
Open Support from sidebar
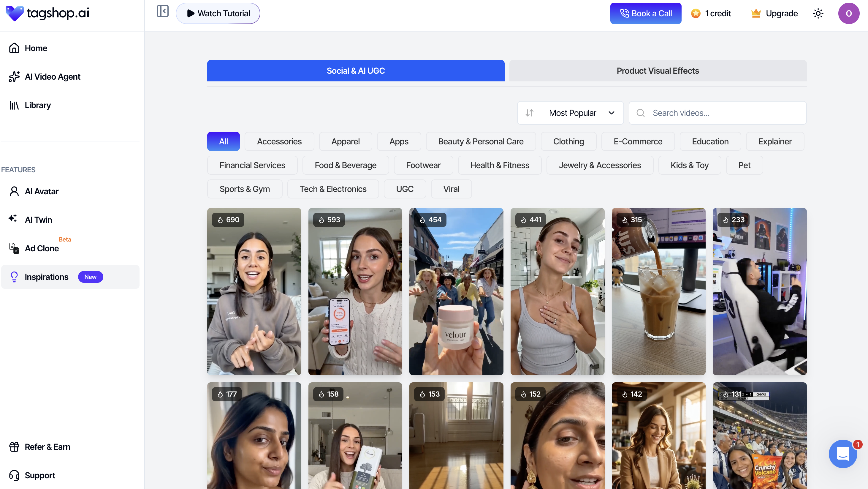pos(70,475)
